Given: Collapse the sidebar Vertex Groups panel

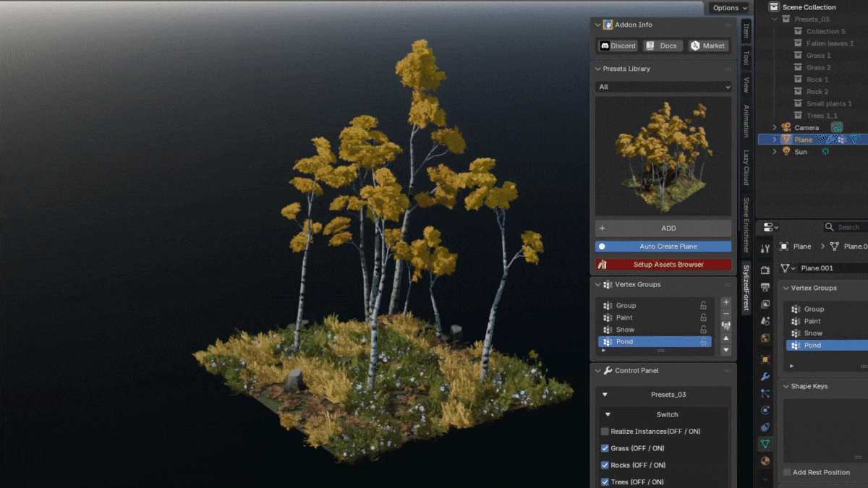Looking at the screenshot, I should click(x=598, y=284).
